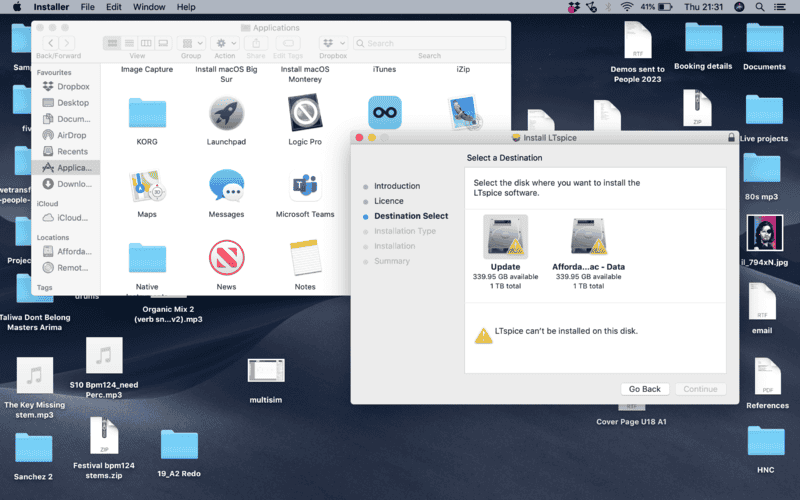Select the Documents folder on the desktop
The width and height of the screenshot is (800, 500).
[x=764, y=38]
